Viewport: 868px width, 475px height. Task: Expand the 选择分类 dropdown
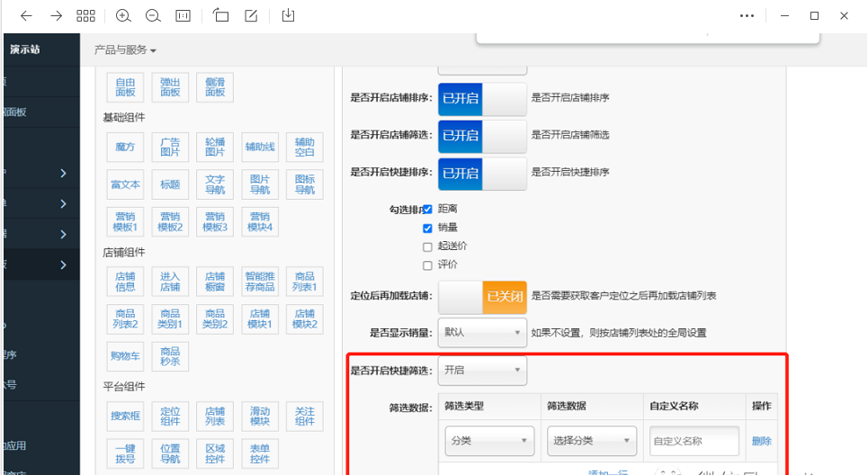point(592,441)
